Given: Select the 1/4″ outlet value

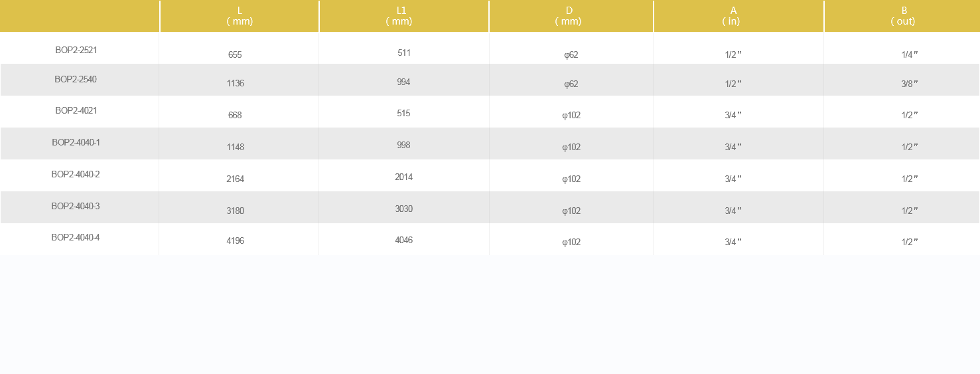Looking at the screenshot, I should click(x=910, y=54).
